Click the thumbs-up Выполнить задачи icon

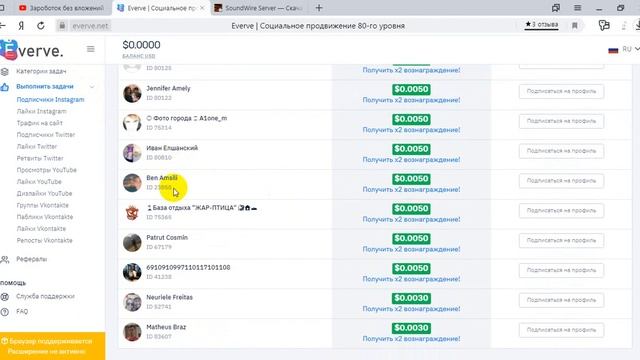[5, 87]
